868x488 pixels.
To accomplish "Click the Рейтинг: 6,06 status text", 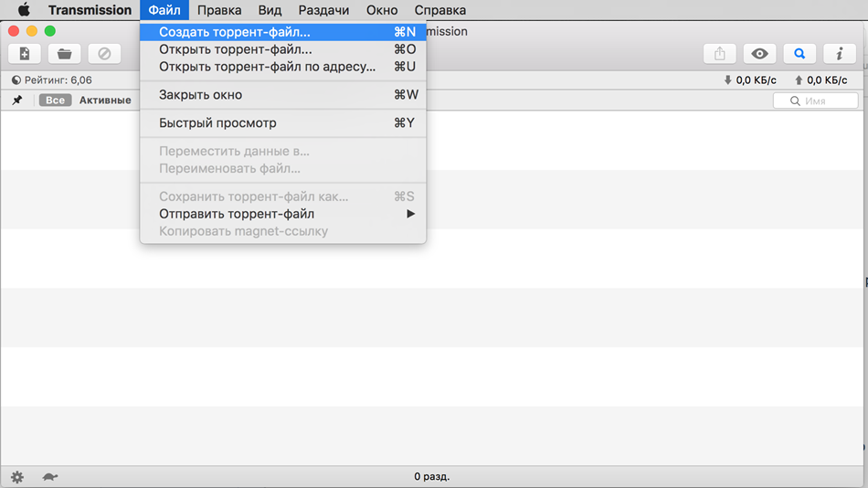I will coord(58,80).
